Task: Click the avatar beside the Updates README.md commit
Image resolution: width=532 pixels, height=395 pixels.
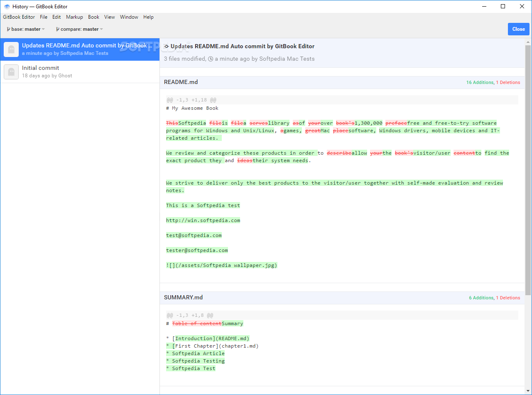Action: tap(11, 49)
